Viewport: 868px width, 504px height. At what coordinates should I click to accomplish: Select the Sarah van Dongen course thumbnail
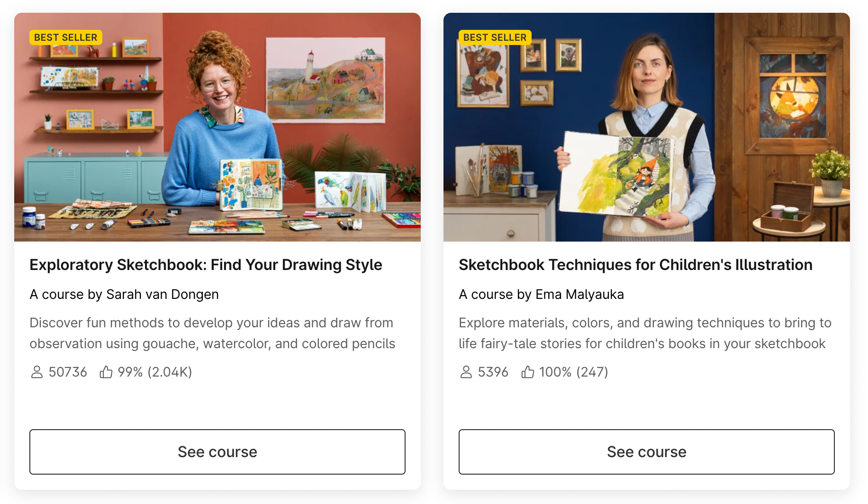coord(217,127)
